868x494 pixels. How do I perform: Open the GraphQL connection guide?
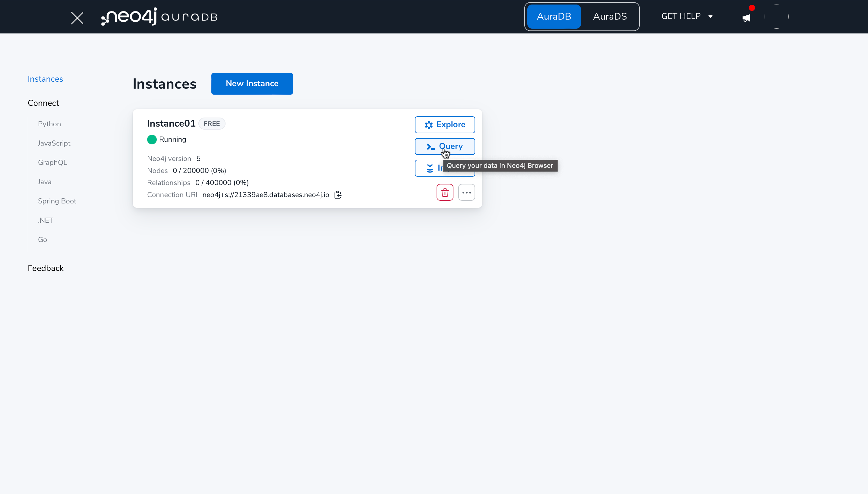(52, 162)
